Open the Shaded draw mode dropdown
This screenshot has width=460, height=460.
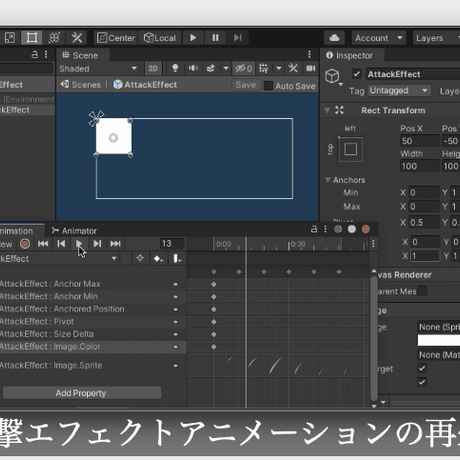(98, 69)
